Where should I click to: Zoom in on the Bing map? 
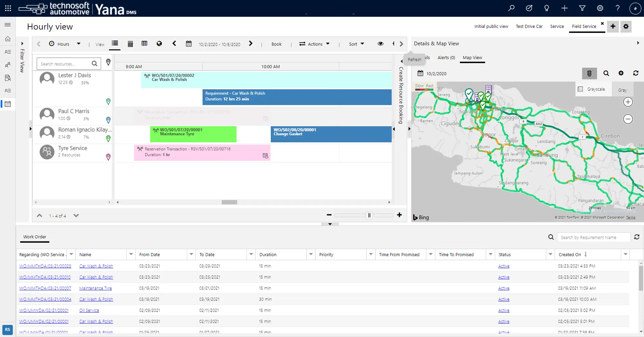click(x=628, y=102)
